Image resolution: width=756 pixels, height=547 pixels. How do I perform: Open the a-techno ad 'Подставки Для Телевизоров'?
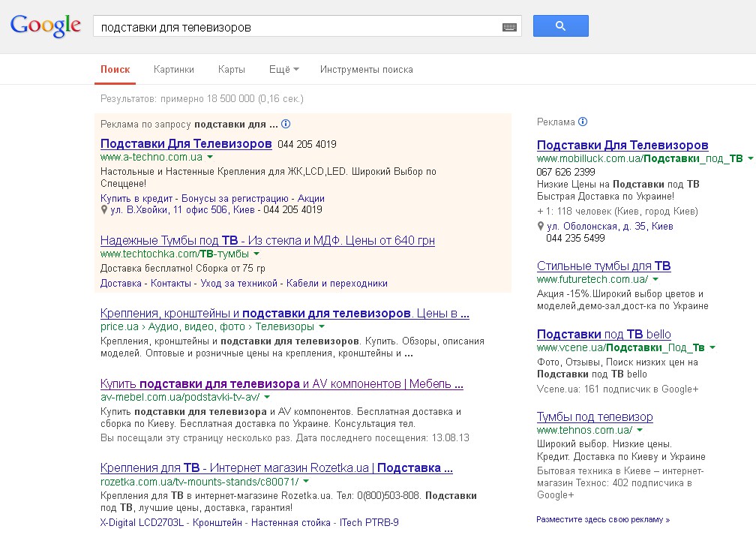[x=186, y=143]
